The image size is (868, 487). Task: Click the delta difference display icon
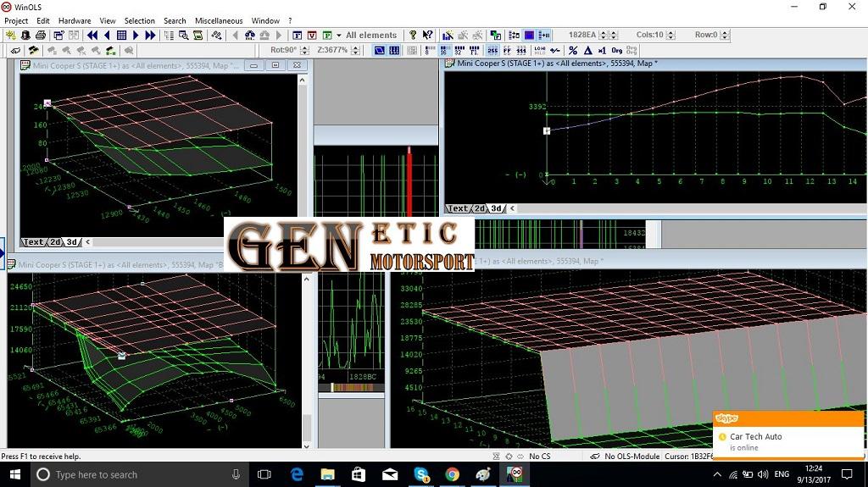[x=587, y=51]
